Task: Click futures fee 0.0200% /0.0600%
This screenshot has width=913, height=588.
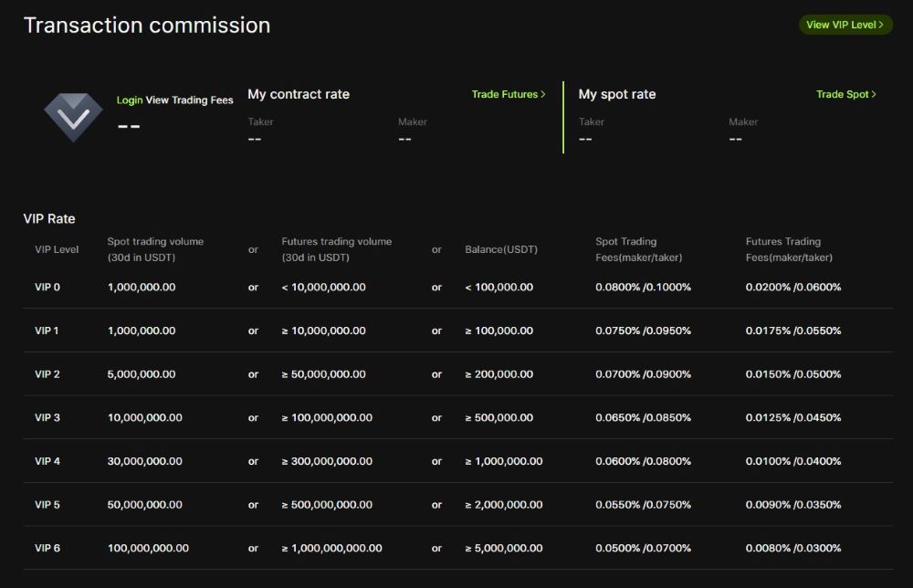Action: coord(793,287)
